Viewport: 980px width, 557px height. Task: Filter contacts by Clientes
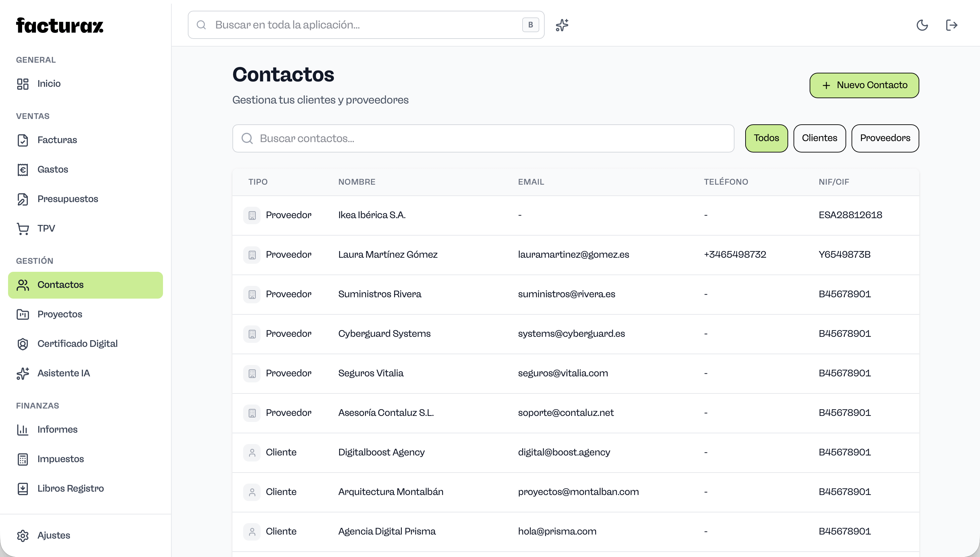819,138
